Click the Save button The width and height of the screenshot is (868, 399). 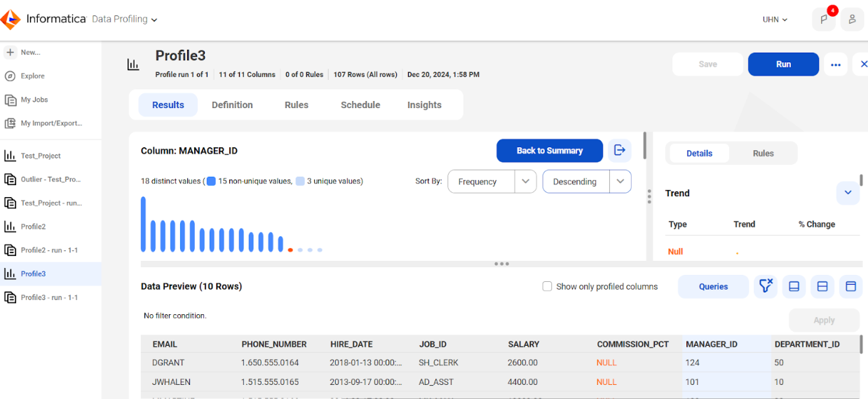707,65
